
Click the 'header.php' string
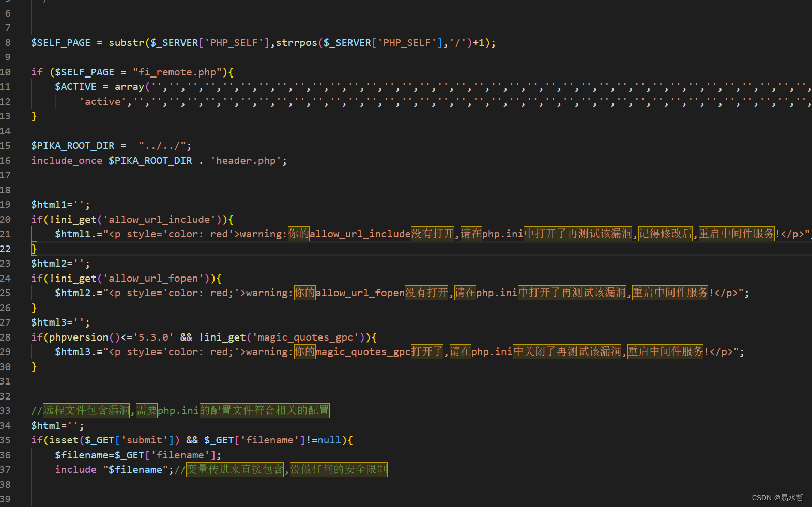[x=246, y=161]
